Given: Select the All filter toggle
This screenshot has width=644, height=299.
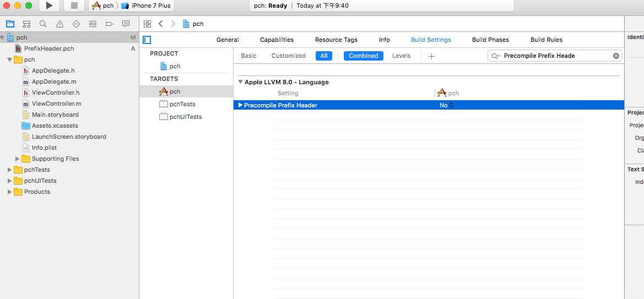Looking at the screenshot, I should coord(323,56).
